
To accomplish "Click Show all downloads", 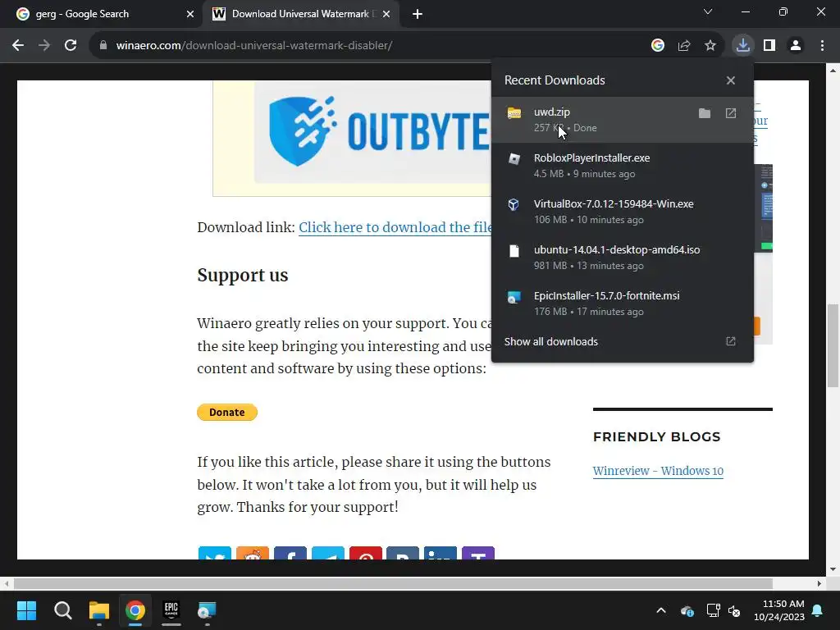I will pyautogui.click(x=623, y=342).
